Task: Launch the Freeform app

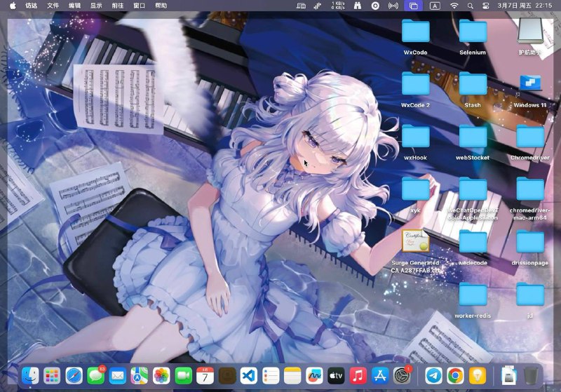Action: [x=314, y=376]
